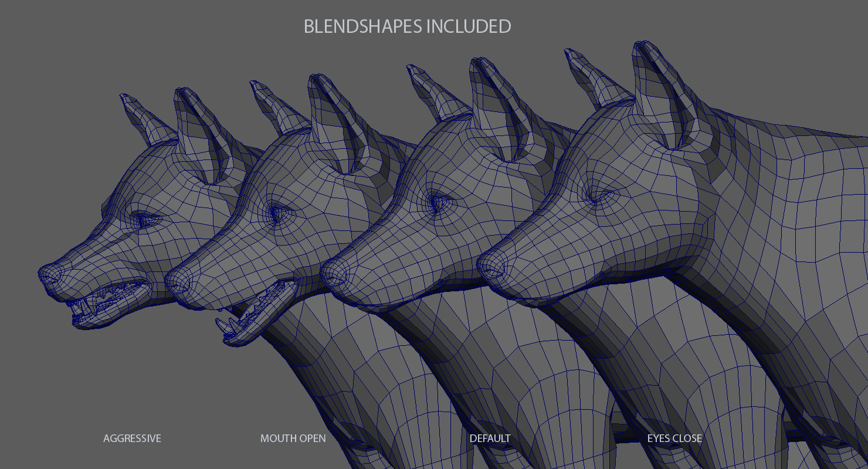The image size is (868, 469).
Task: Select the DEFAULT blendshape label
Action: point(490,437)
